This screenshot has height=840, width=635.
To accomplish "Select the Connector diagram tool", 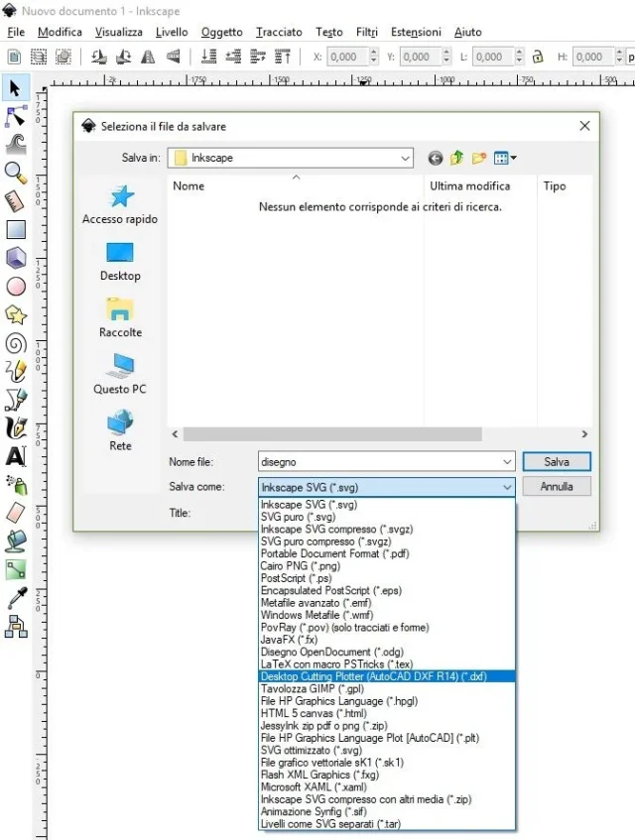I will pyautogui.click(x=16, y=626).
